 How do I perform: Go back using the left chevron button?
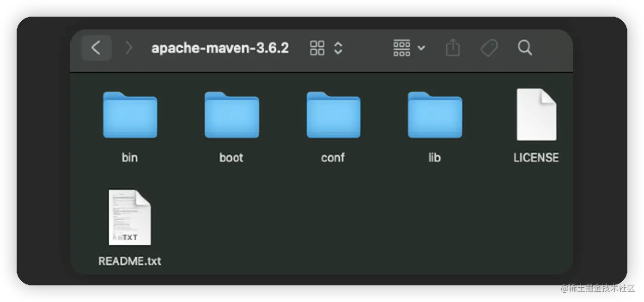pyautogui.click(x=96, y=48)
